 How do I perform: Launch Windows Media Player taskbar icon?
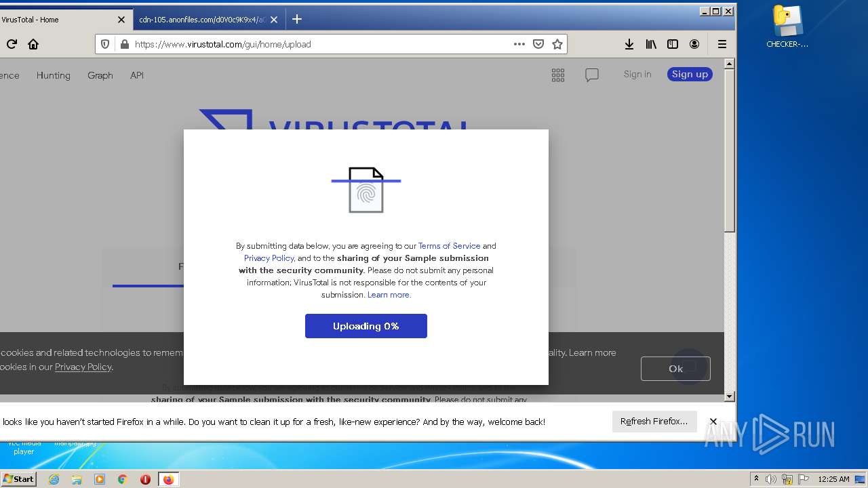pyautogui.click(x=100, y=479)
